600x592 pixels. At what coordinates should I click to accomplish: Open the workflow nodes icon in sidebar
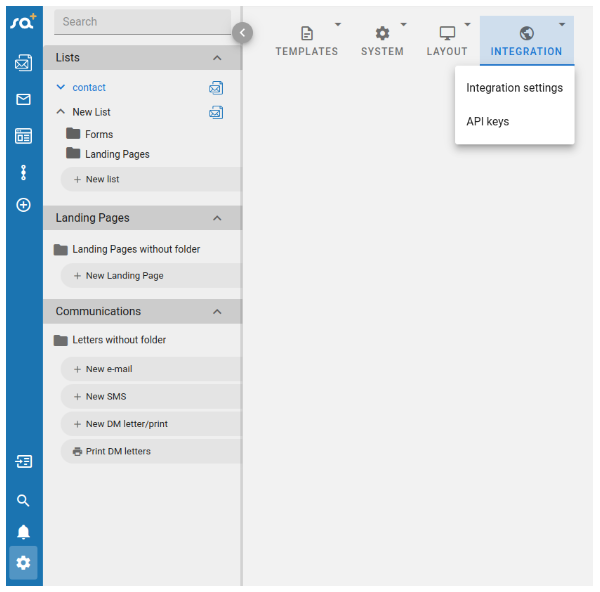point(23,172)
